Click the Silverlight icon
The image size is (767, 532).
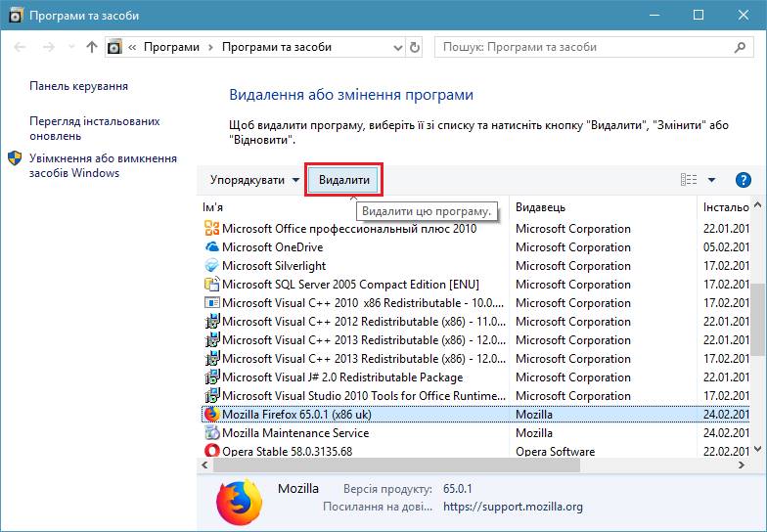point(211,266)
